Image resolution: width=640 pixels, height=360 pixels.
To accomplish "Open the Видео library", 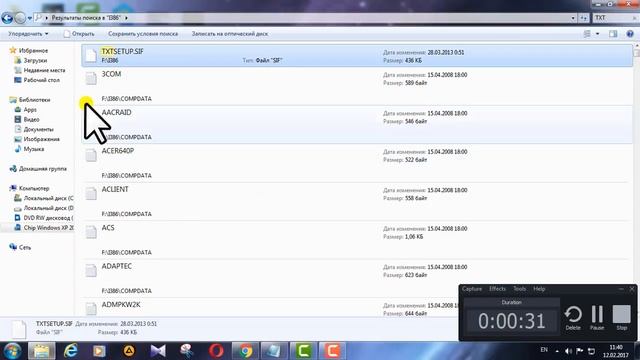I will tap(27, 119).
